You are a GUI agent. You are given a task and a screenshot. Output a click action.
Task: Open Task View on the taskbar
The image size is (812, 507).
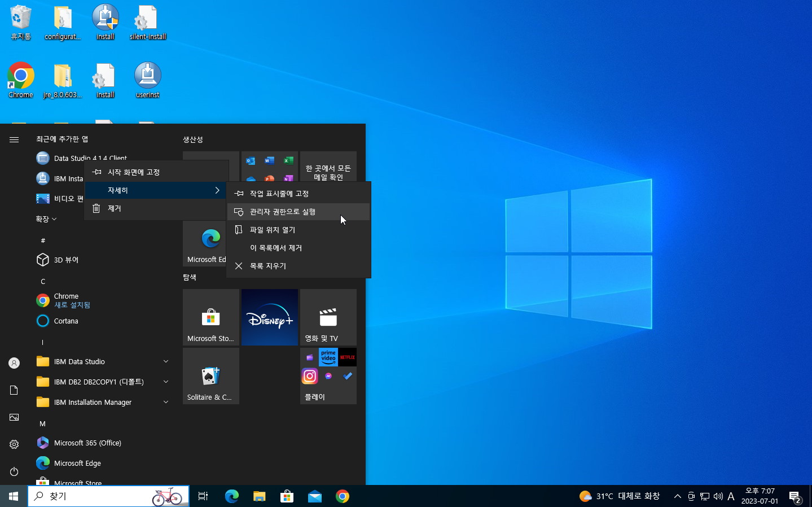(203, 496)
